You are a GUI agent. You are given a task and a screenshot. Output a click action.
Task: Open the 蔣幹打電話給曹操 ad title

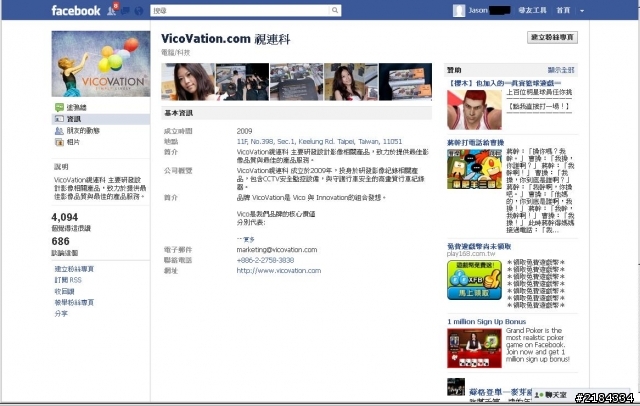point(476,142)
